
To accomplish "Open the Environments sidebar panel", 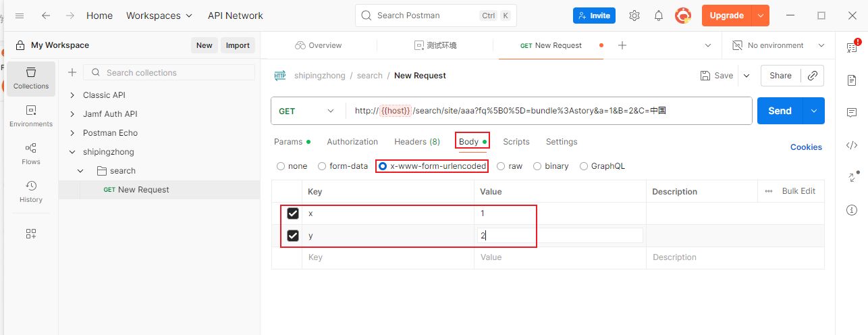I will [31, 115].
